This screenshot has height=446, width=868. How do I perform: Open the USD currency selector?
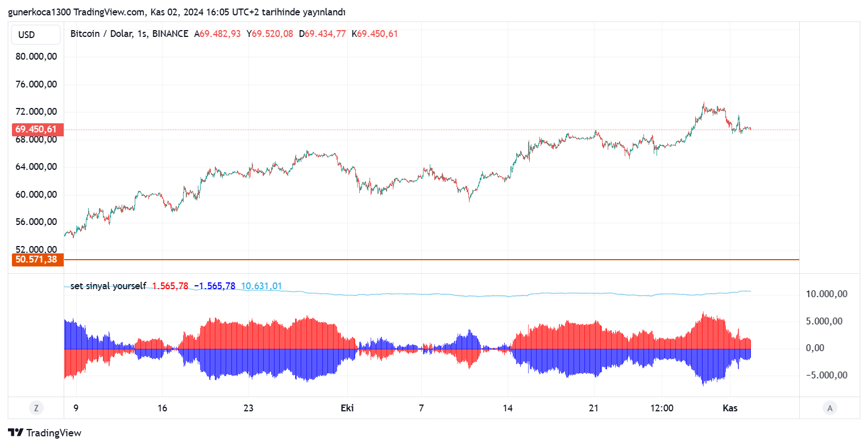point(35,35)
